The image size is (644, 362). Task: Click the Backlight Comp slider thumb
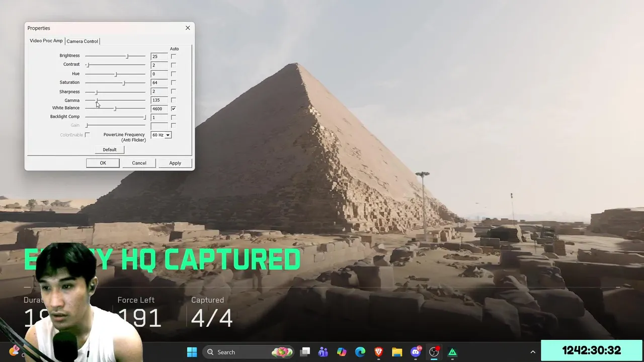click(144, 117)
